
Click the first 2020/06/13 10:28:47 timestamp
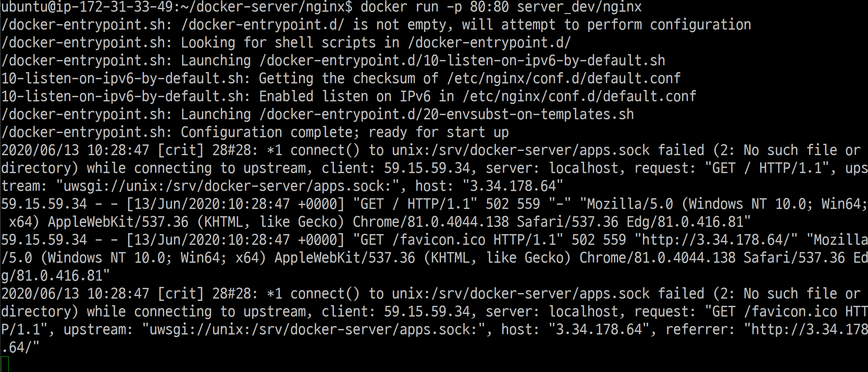[75, 150]
